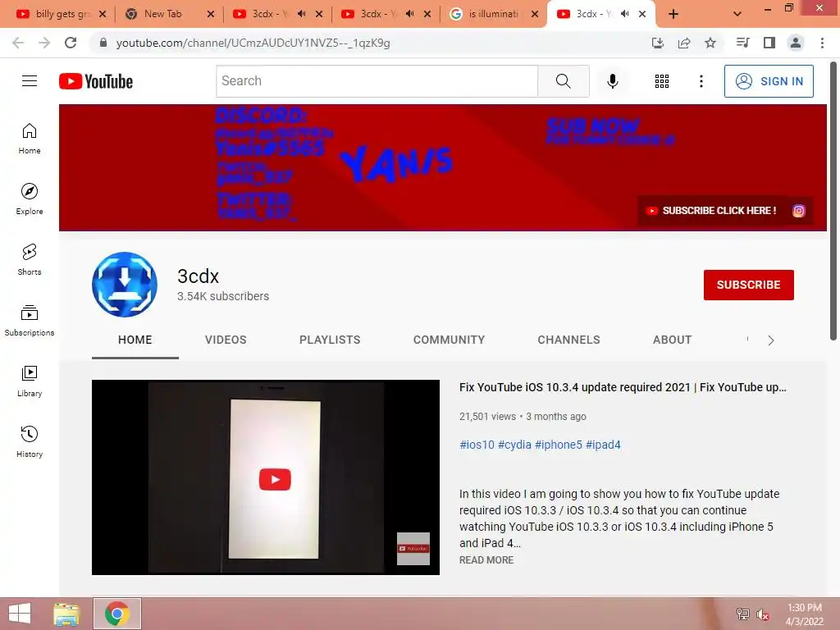Screen dimensions: 840x630
Task: Toggle Chrome side panel
Action: 769,43
